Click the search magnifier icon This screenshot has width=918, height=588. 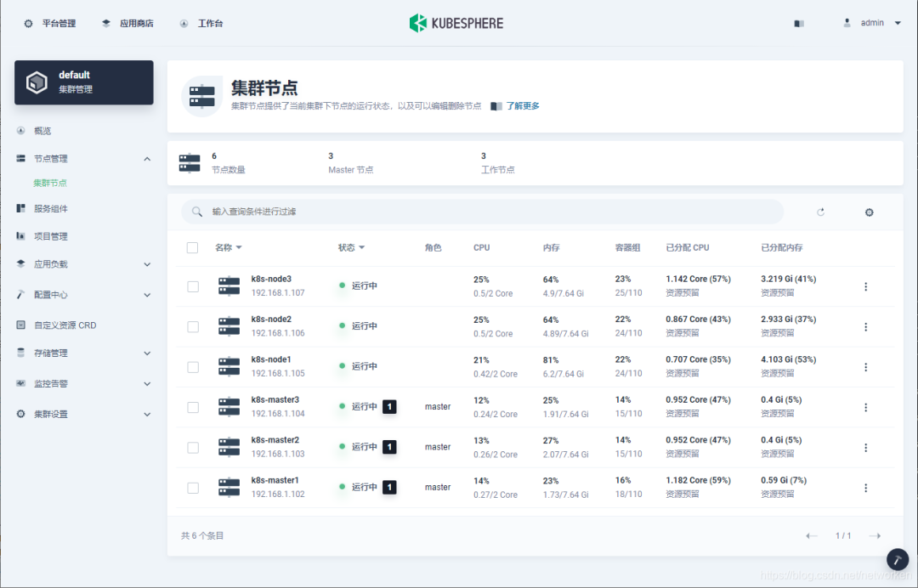pos(197,212)
